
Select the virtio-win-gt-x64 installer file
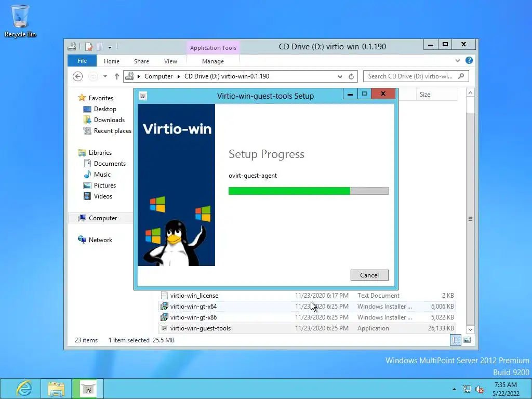tap(307, 307)
